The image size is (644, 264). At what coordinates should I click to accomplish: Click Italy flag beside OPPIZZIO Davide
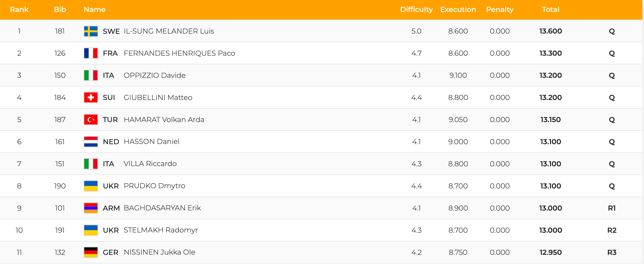tap(91, 76)
